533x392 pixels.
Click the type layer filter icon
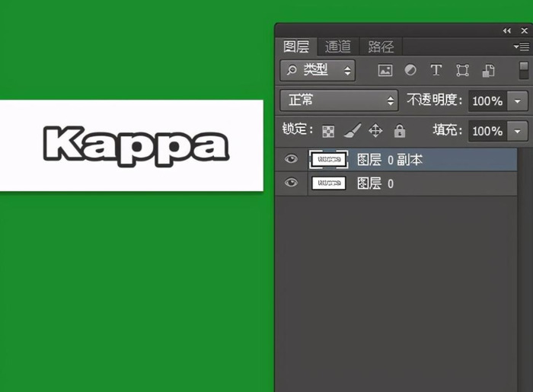coord(436,70)
